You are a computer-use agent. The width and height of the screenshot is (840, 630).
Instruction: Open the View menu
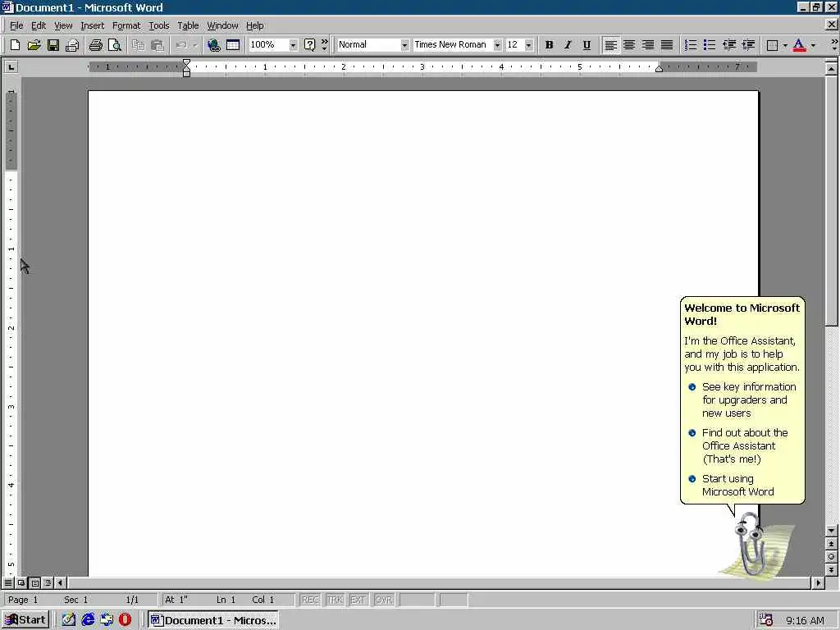pos(63,25)
